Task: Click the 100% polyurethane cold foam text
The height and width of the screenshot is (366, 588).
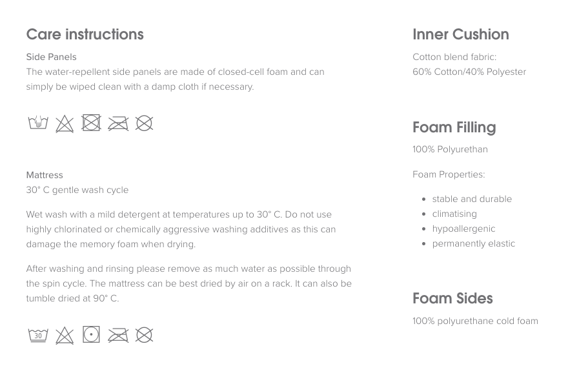Action: click(x=475, y=321)
